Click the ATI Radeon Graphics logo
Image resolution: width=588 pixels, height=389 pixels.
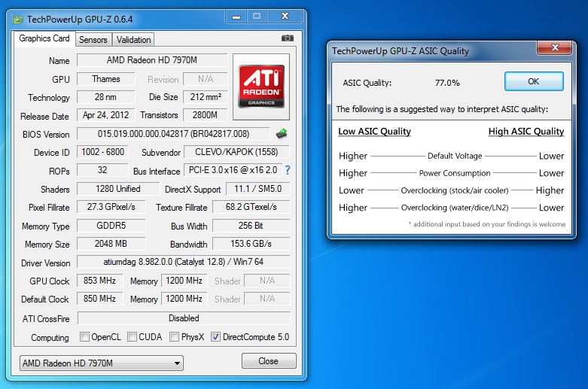(x=261, y=87)
